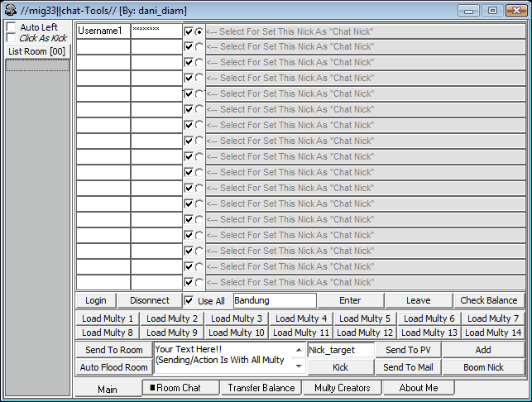Click the app icon in title bar

coord(11,10)
